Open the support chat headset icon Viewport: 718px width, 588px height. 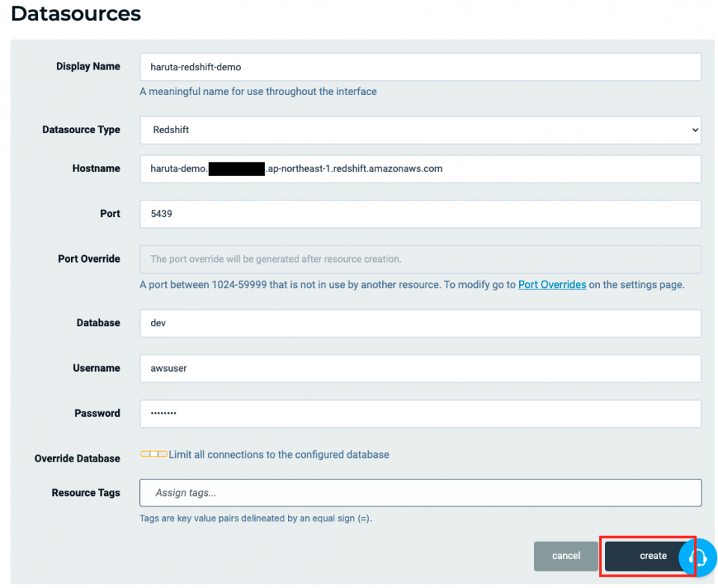[699, 557]
